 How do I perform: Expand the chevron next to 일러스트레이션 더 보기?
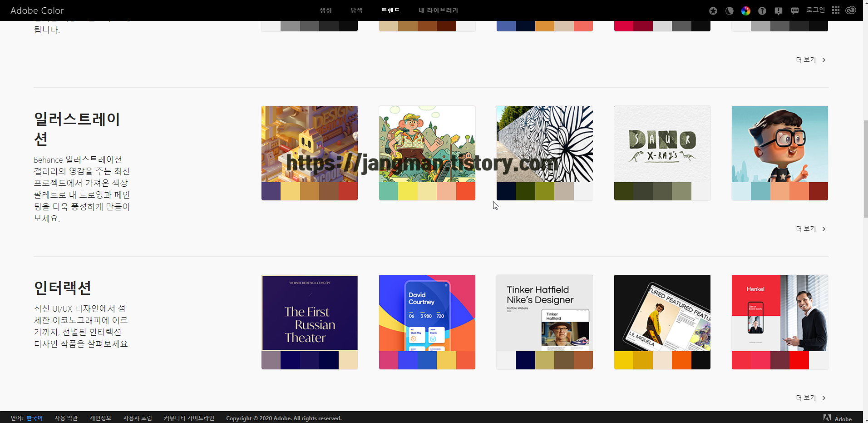824,229
